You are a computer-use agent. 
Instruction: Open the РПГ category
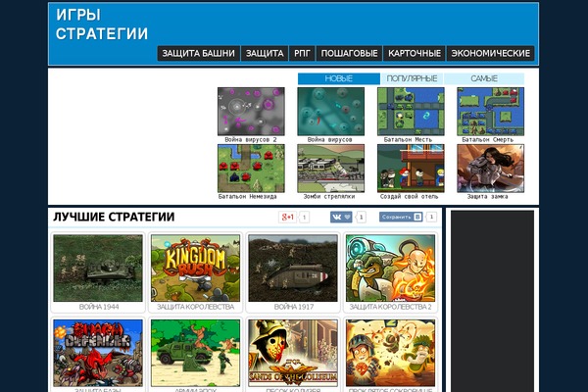click(x=302, y=53)
